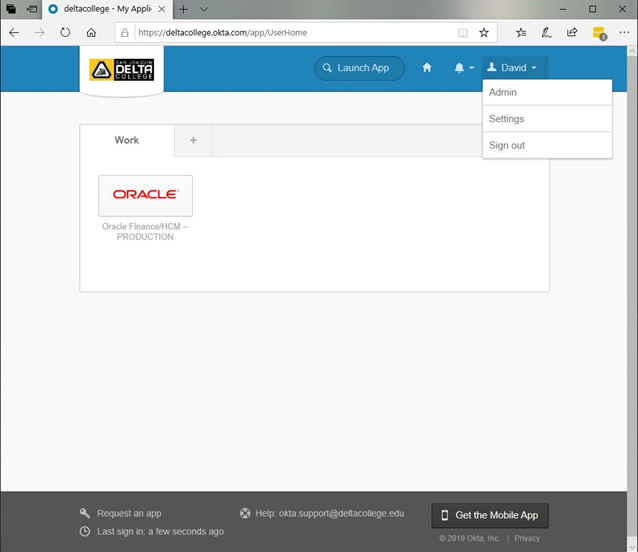Click the Okta home icon
The image size is (638, 552).
(x=427, y=68)
